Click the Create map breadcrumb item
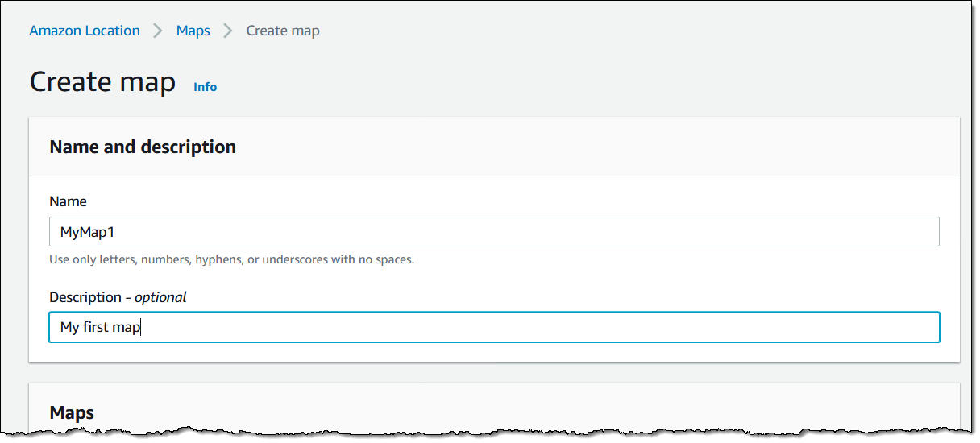The height and width of the screenshot is (443, 980). click(283, 31)
